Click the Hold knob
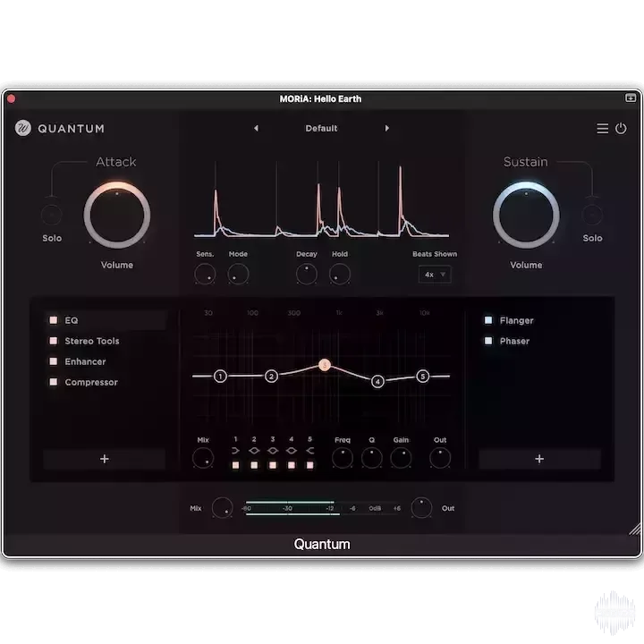Image resolution: width=644 pixels, height=644 pixels. pyautogui.click(x=340, y=274)
